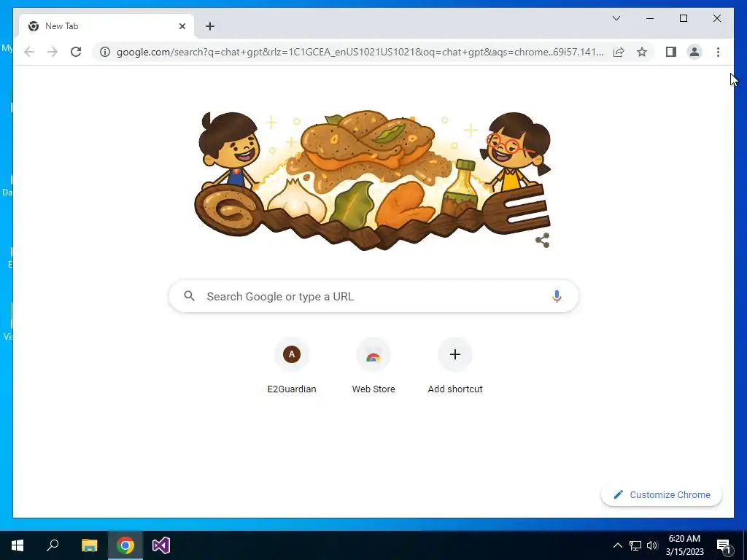Share the Google Doodle
The width and height of the screenshot is (747, 560).
click(x=542, y=240)
